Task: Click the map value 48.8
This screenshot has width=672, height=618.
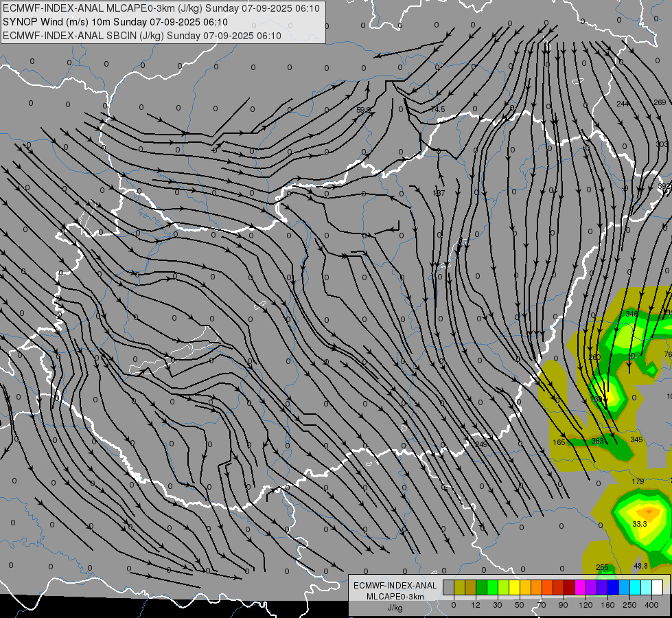Action: (x=640, y=566)
